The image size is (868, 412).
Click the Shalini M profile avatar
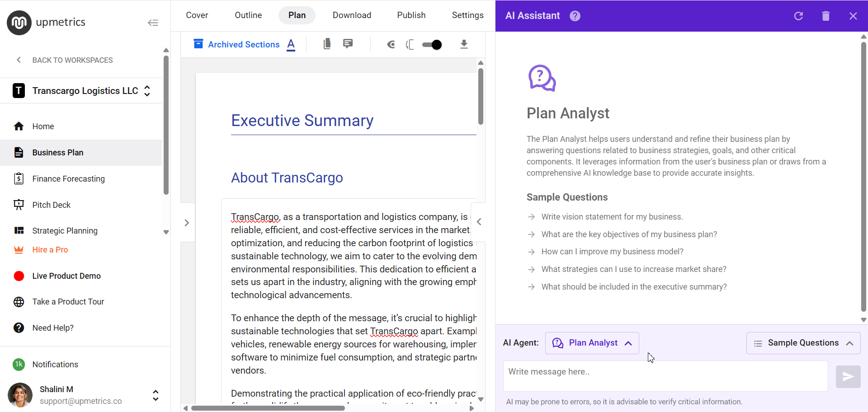pyautogui.click(x=20, y=395)
